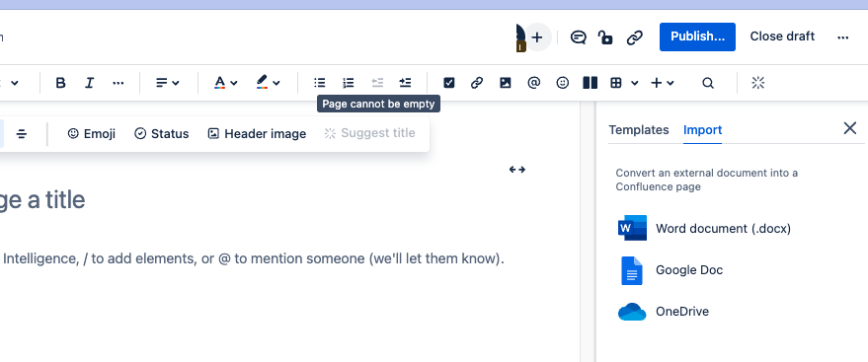Click the outdent icon
Viewport: 868px width, 362px height.
[377, 83]
